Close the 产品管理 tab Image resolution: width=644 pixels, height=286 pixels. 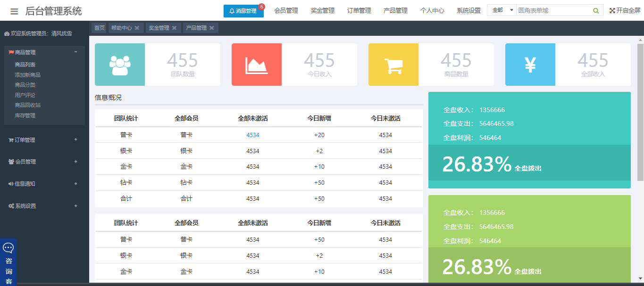point(212,28)
